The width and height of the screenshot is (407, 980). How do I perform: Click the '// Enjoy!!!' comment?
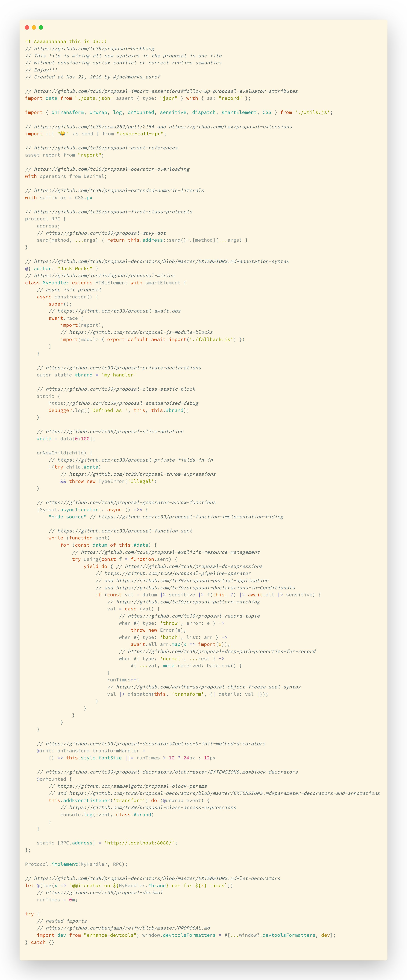(41, 70)
